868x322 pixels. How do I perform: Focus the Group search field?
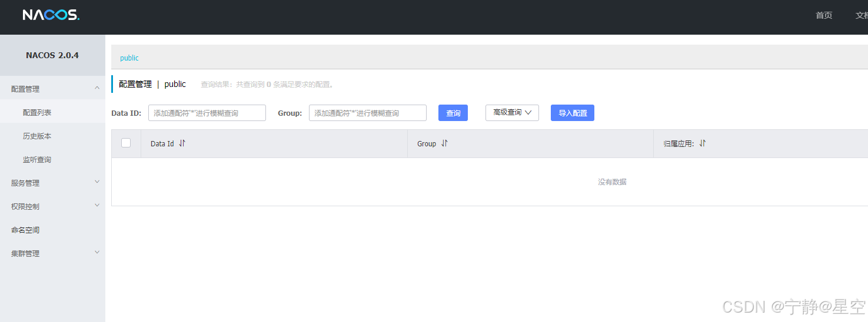click(x=368, y=113)
